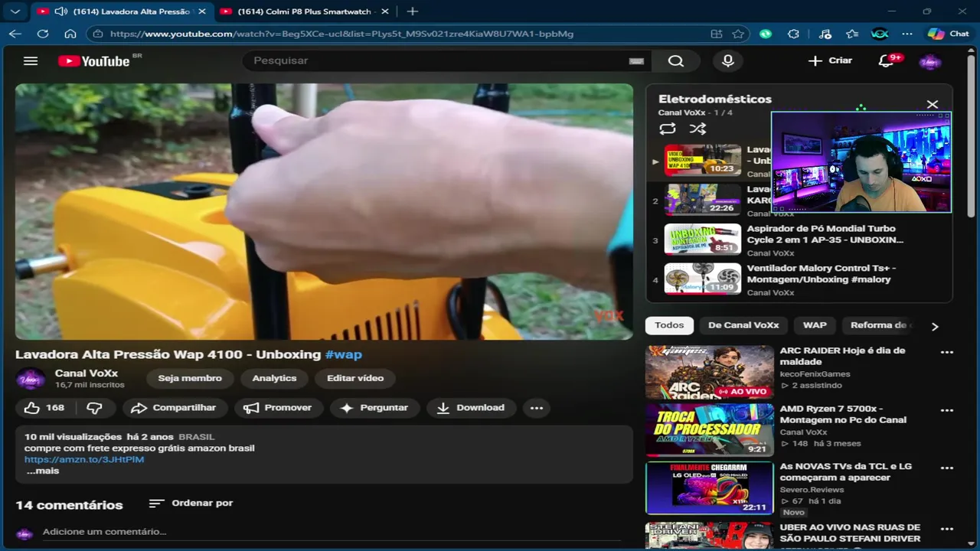Close the Eletrodomésticos playlist panel
This screenshot has height=551, width=980.
(x=932, y=104)
